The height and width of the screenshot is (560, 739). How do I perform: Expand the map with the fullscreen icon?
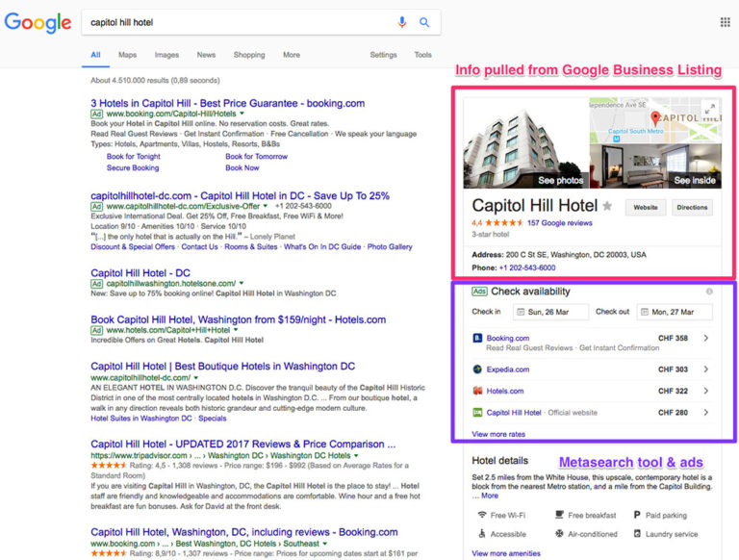tap(710, 109)
